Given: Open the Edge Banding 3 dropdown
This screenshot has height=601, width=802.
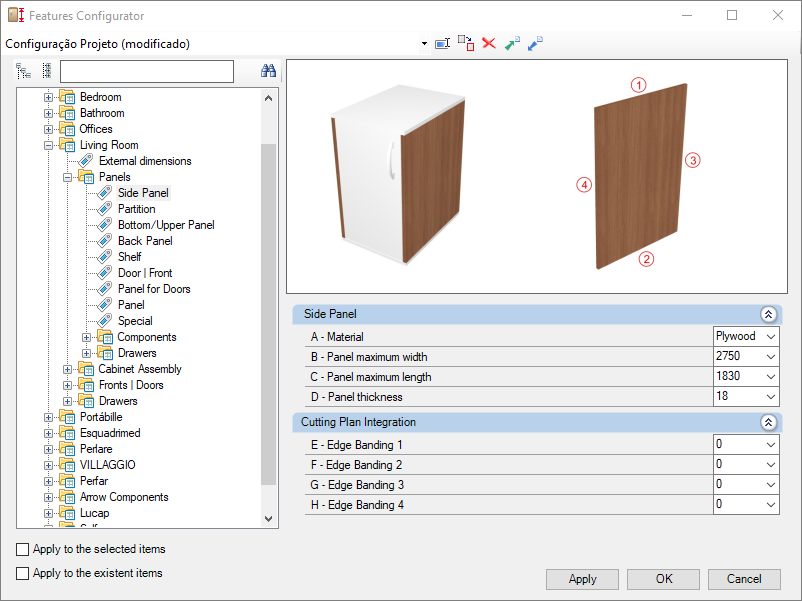Looking at the screenshot, I should click(x=771, y=484).
